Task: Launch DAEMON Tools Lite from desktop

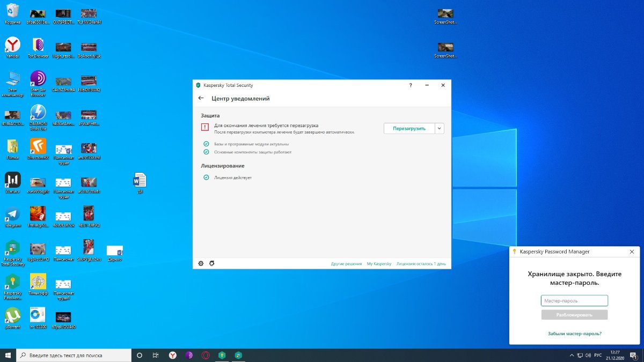Action: tap(38, 114)
